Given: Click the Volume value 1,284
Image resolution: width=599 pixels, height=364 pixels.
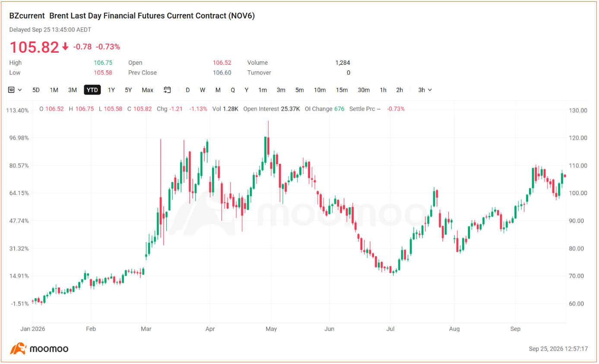Looking at the screenshot, I should 342,63.
